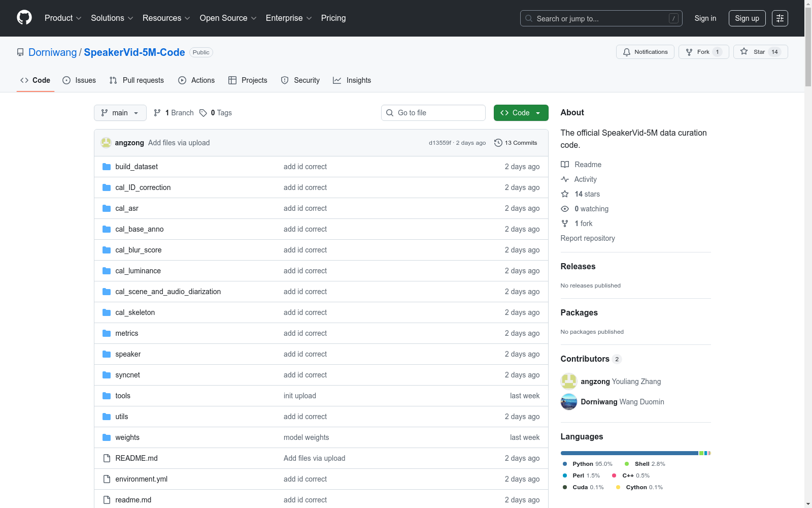Open the SpeakerVid-5M-Code repository title link

tap(134, 52)
